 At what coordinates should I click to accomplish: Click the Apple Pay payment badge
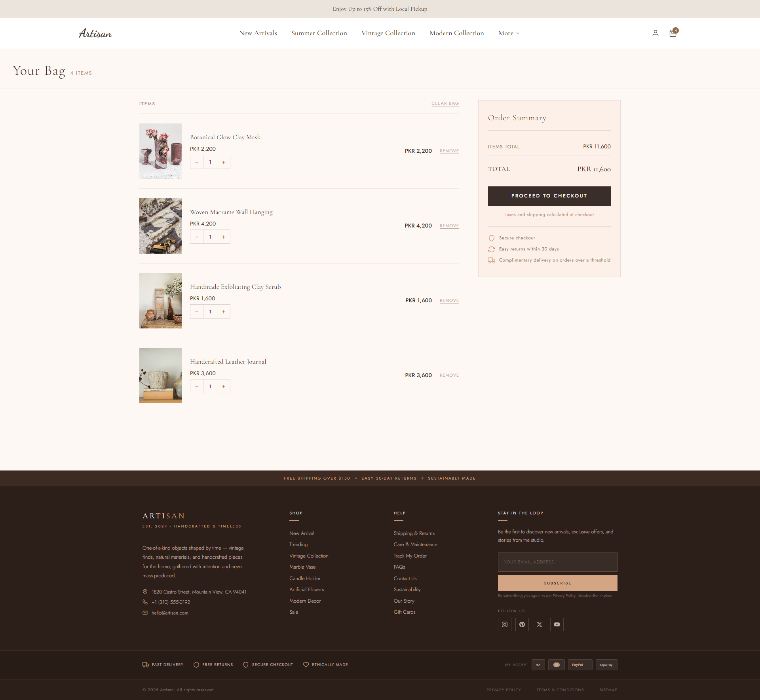[x=606, y=665]
